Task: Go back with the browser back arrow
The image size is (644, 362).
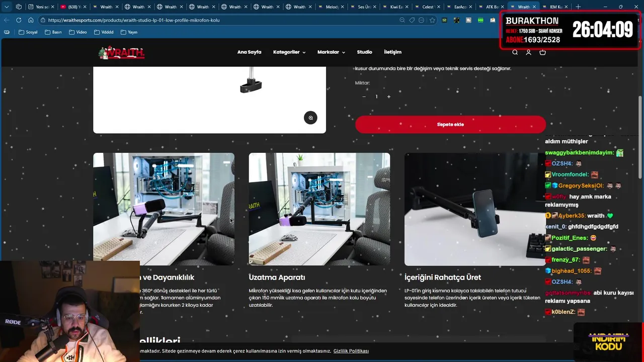Action: (x=7, y=20)
